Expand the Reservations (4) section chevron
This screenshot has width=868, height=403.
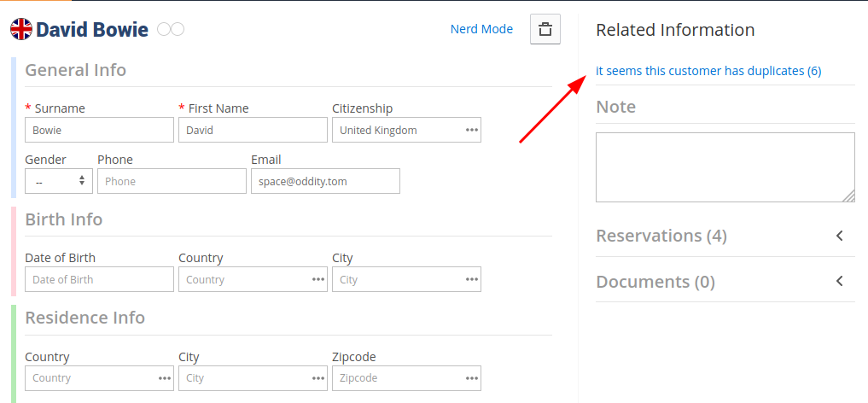(840, 236)
